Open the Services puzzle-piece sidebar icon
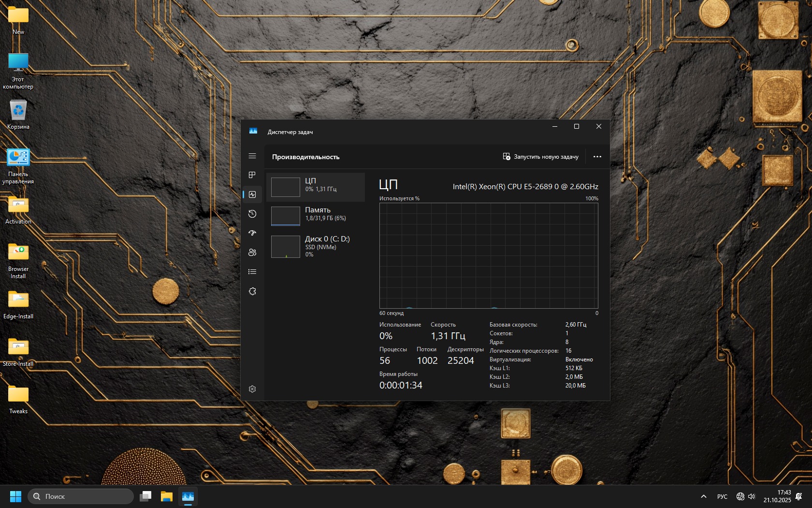Viewport: 812px width, 508px height. point(252,291)
